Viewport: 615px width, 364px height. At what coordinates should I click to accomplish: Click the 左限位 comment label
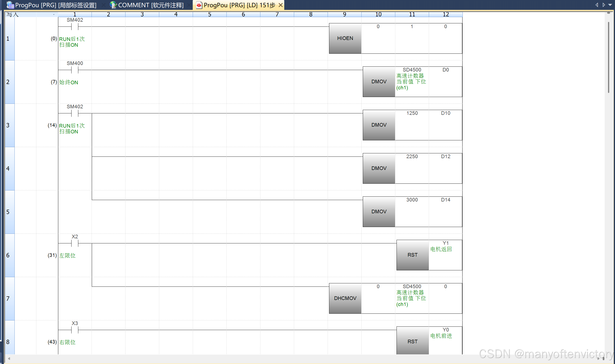coord(67,255)
